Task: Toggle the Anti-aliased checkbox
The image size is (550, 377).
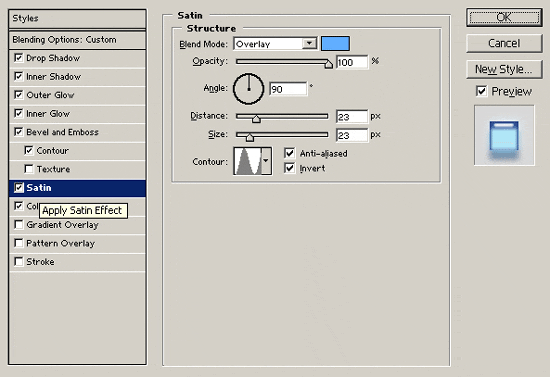Action: 289,153
